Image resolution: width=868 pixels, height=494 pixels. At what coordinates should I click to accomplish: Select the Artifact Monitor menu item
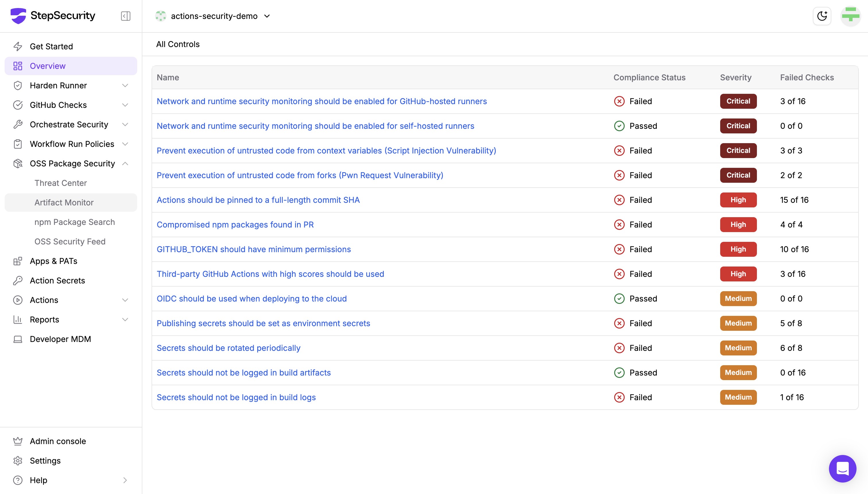pyautogui.click(x=64, y=203)
